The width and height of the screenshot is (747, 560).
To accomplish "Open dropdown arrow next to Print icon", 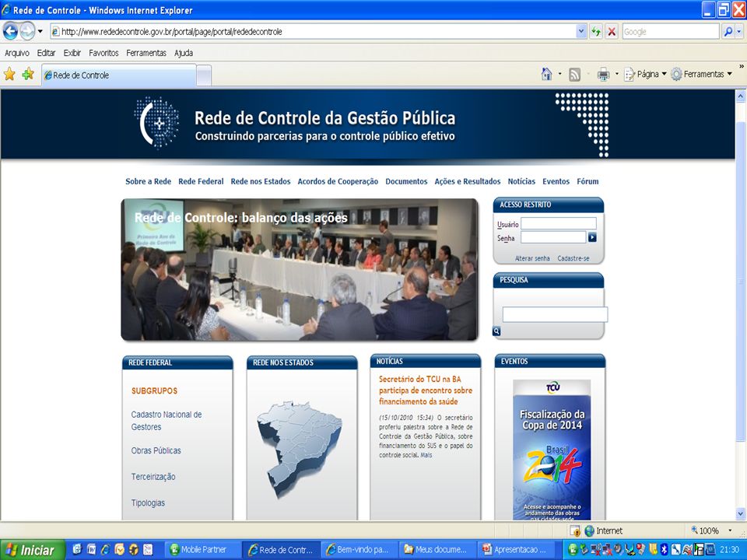I will [x=616, y=74].
